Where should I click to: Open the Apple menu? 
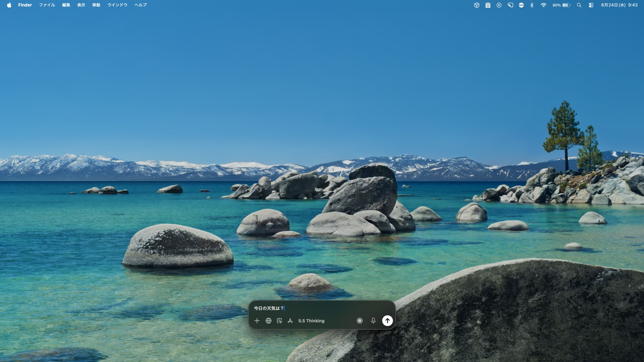(9, 5)
